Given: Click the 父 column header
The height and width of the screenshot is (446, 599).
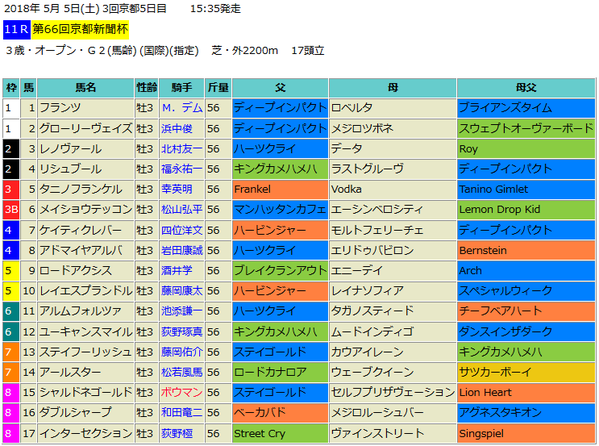Looking at the screenshot, I should (280, 88).
